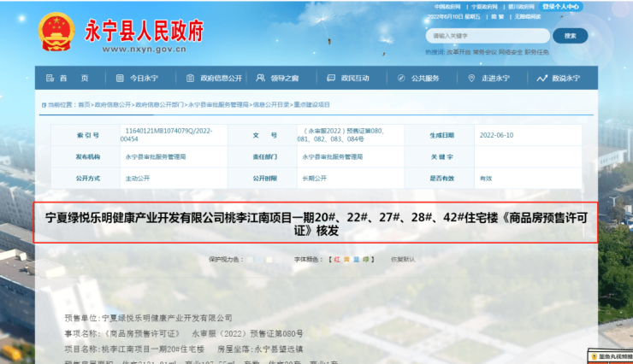Screen dimensions: 633x364
Task: Click the 登录个人中心 login button
Action: click(x=560, y=7)
